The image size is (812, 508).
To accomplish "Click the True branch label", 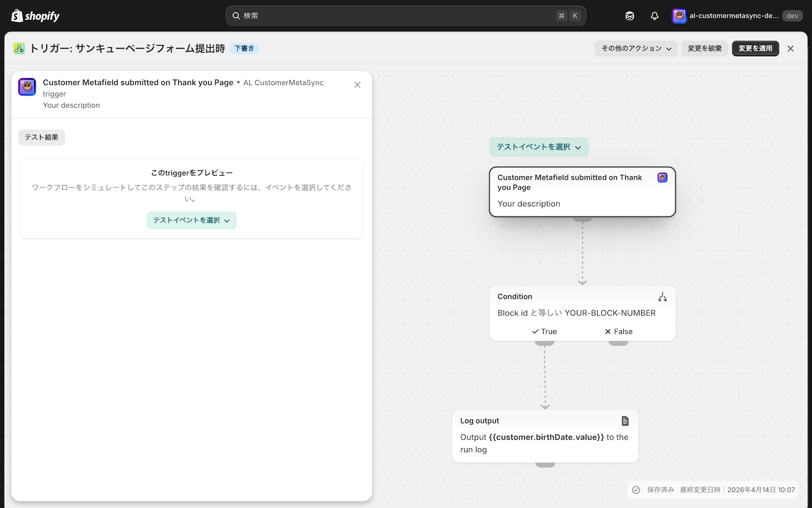I will [545, 332].
